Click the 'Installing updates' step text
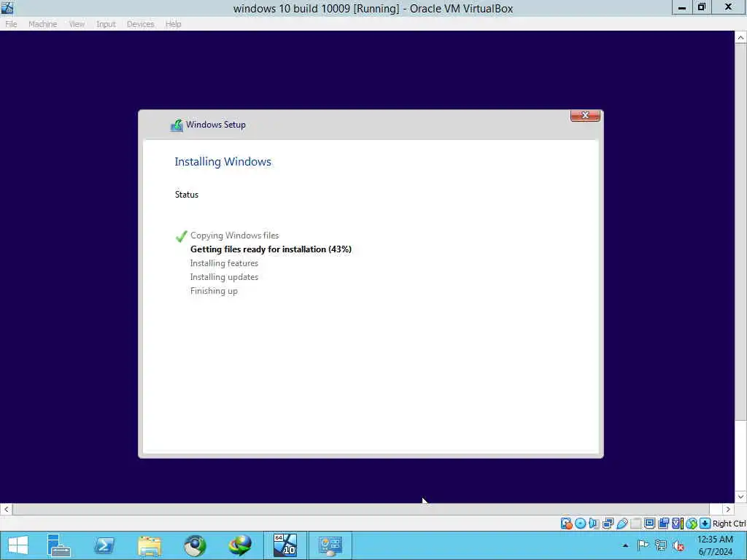Image resolution: width=747 pixels, height=560 pixels. pyautogui.click(x=224, y=276)
